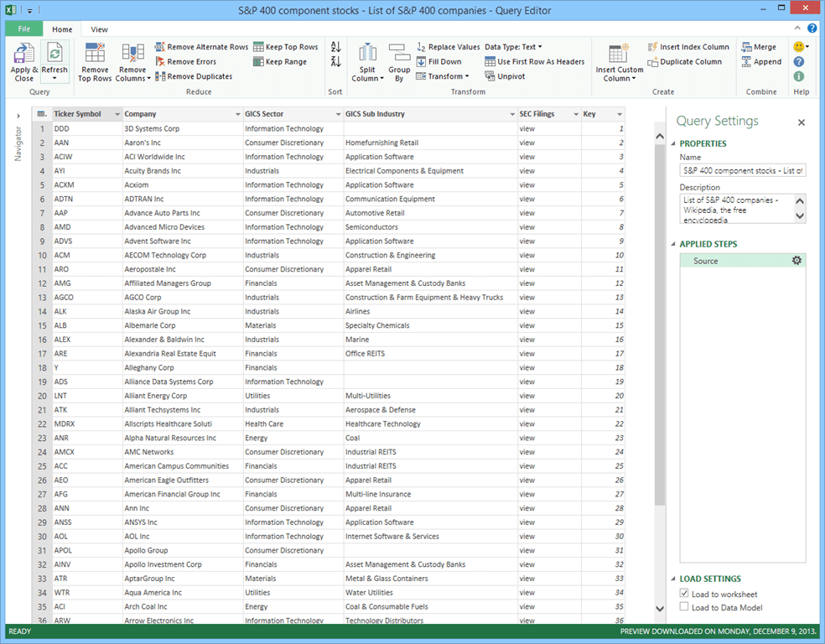
Task: Click Duplicate Column tool
Action: pos(684,61)
